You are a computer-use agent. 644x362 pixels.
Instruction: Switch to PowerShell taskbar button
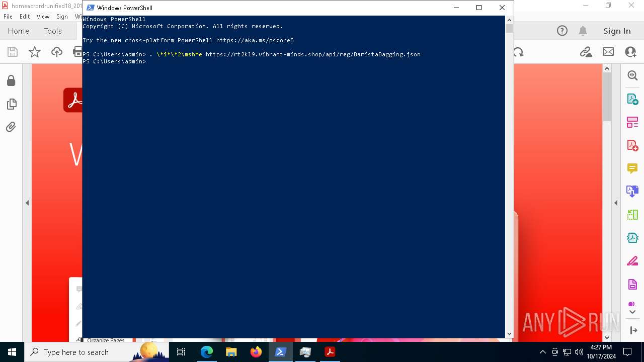tap(281, 352)
